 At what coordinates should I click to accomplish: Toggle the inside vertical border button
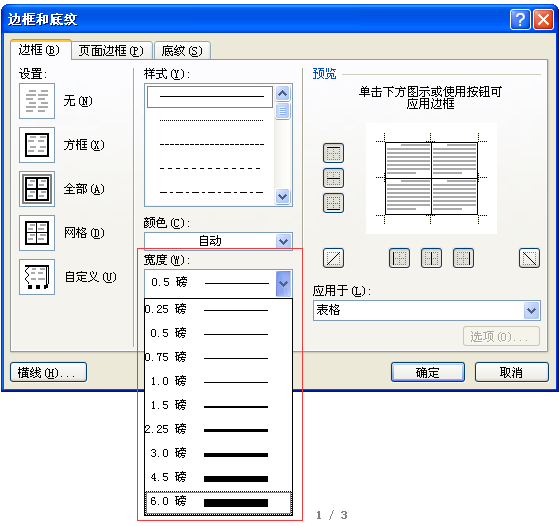[x=431, y=258]
